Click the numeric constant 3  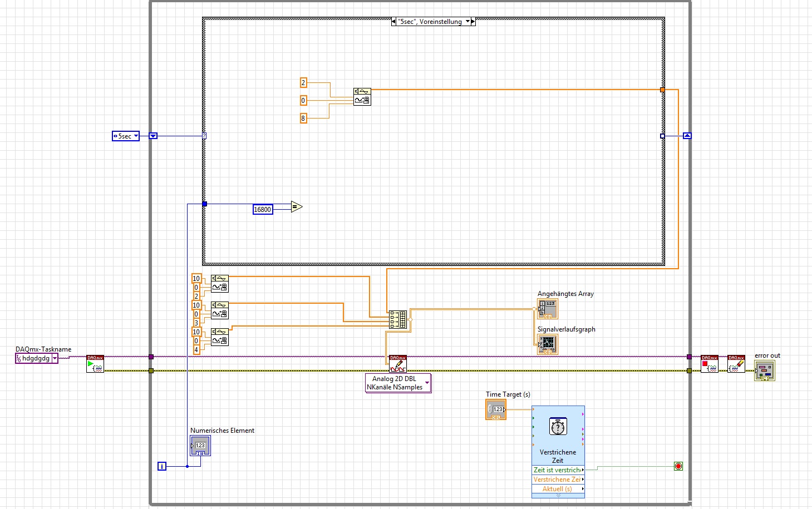(196, 323)
